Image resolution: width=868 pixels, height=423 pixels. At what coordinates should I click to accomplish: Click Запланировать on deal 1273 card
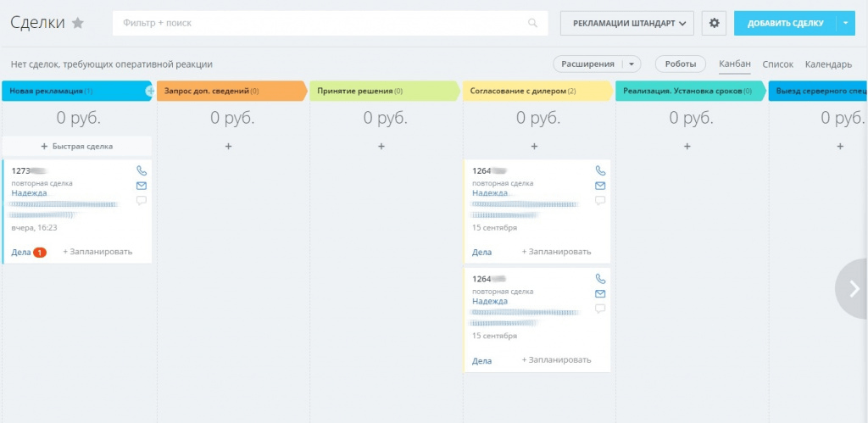[x=97, y=252]
